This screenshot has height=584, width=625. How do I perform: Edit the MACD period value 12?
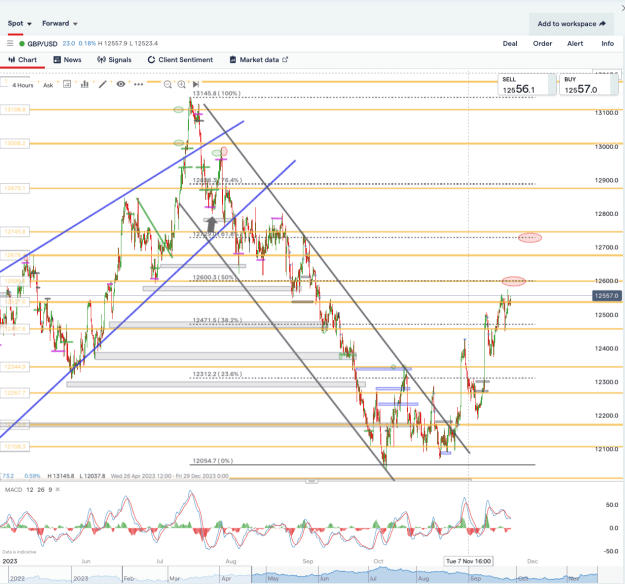(30, 490)
